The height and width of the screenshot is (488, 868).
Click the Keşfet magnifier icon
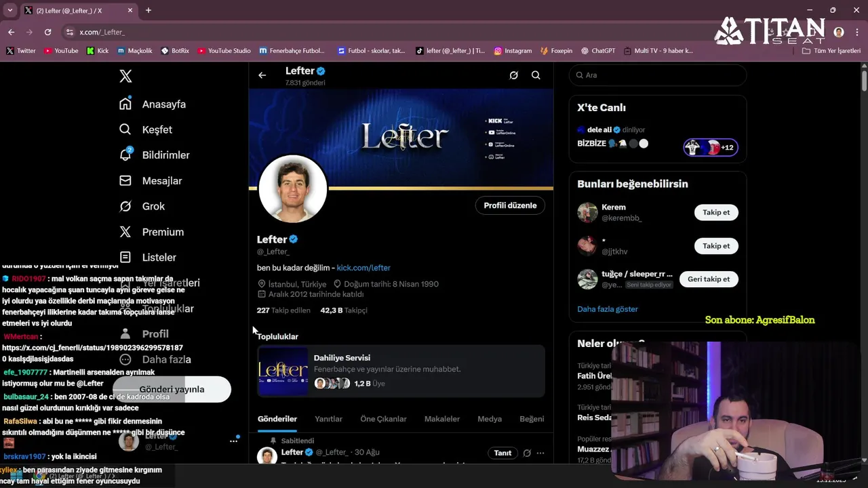point(125,129)
